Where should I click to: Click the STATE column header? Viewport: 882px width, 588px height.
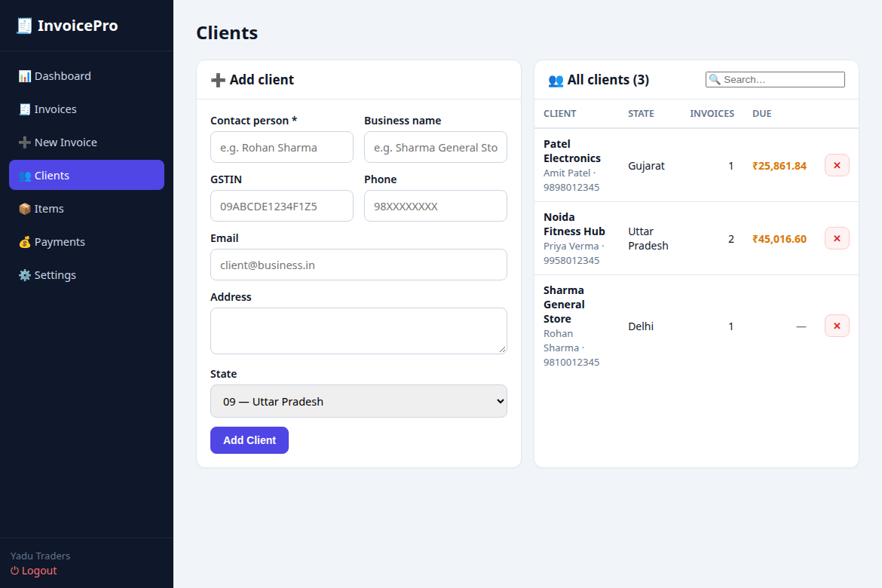(x=641, y=114)
